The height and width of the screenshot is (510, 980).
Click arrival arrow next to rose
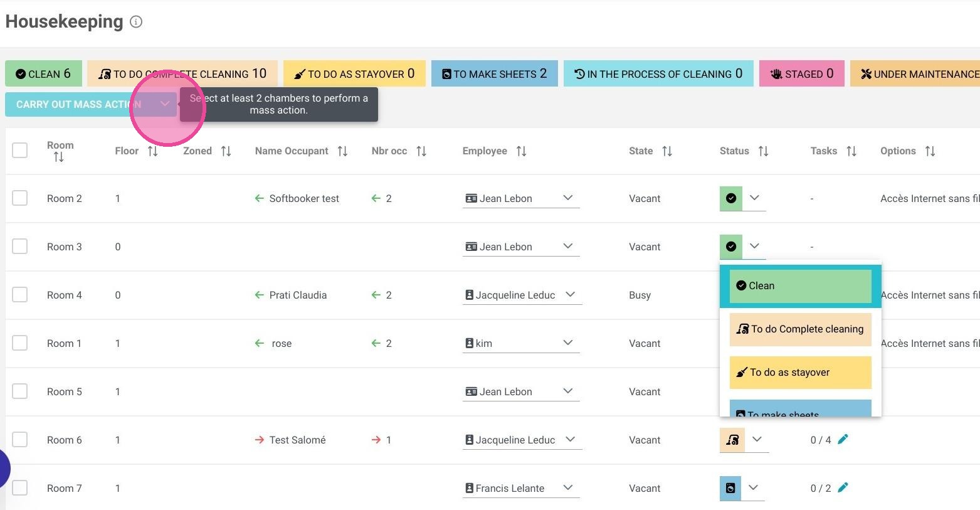[259, 343]
